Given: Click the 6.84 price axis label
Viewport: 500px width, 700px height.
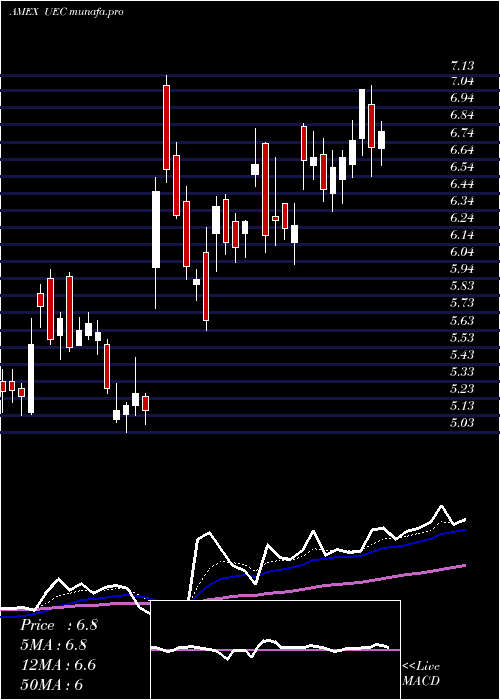Looking at the screenshot, I should pyautogui.click(x=462, y=115).
